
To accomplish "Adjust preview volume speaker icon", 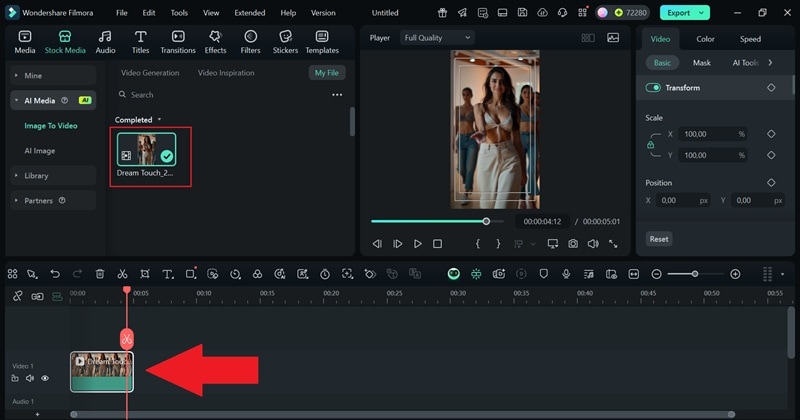I will point(593,244).
